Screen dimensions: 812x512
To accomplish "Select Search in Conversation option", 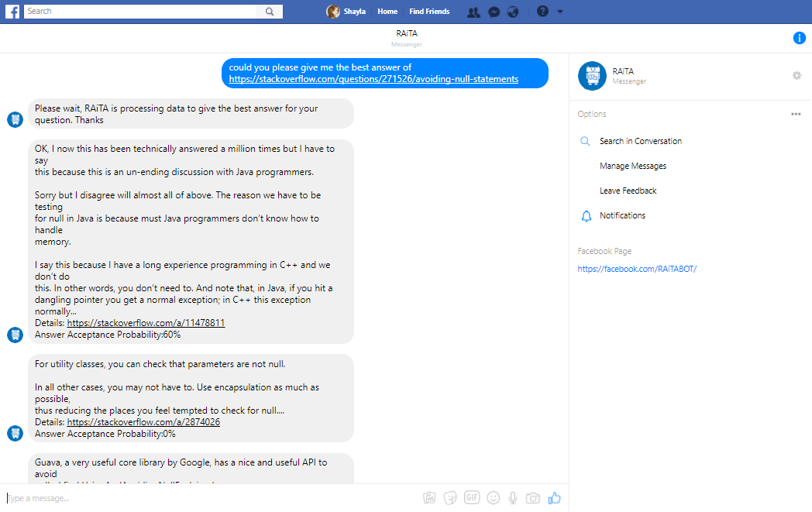I will click(x=641, y=141).
